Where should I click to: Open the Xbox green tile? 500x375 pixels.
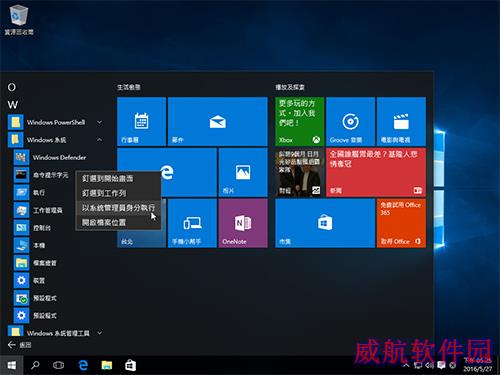299,121
